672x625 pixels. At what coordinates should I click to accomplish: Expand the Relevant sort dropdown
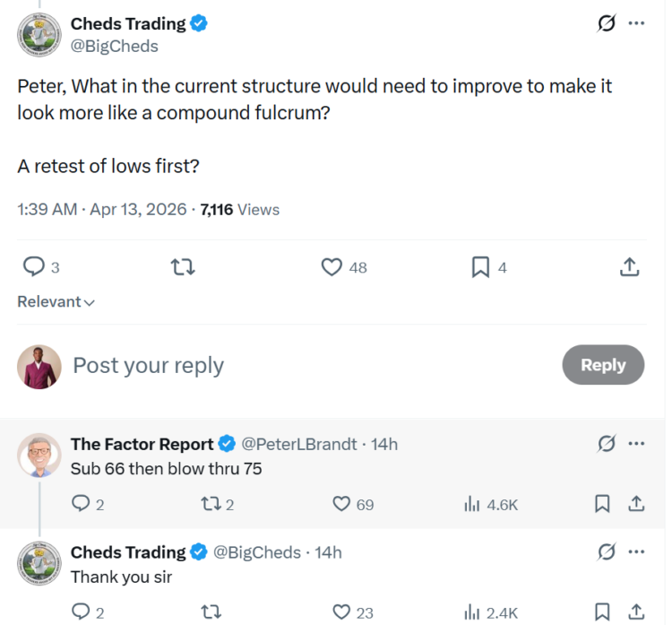coord(56,301)
